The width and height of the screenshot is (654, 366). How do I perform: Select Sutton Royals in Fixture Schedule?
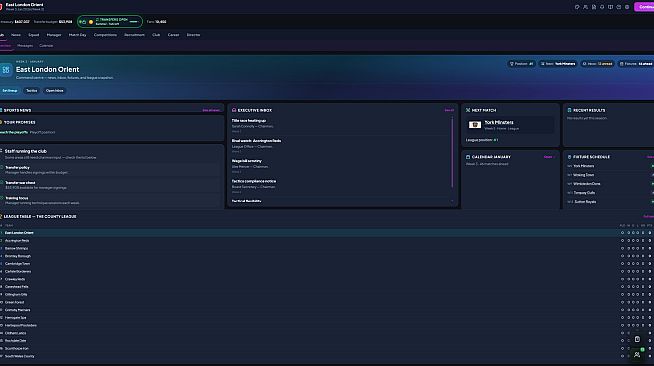point(611,202)
